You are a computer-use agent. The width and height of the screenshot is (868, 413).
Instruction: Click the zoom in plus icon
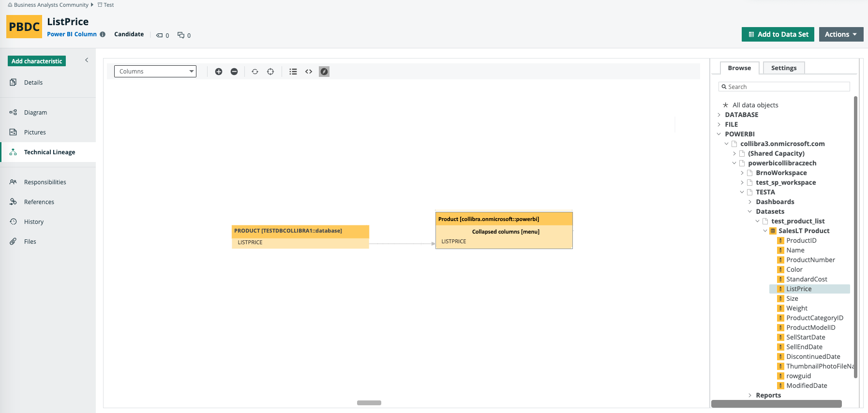[219, 72]
